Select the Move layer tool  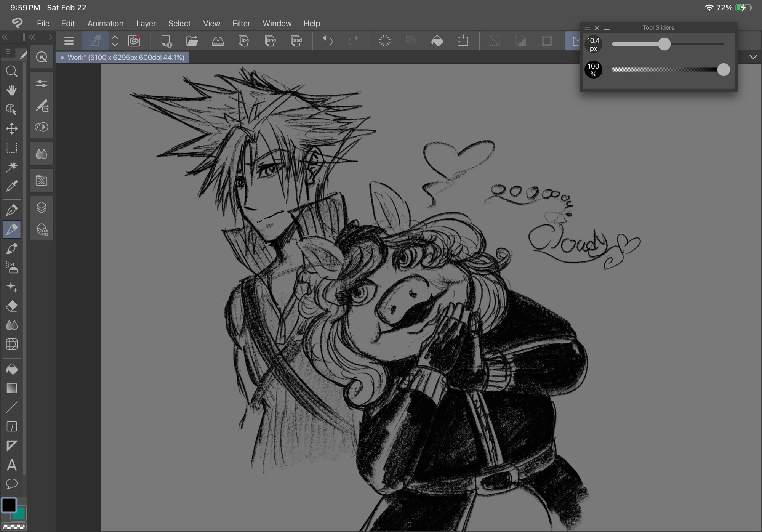click(x=12, y=128)
